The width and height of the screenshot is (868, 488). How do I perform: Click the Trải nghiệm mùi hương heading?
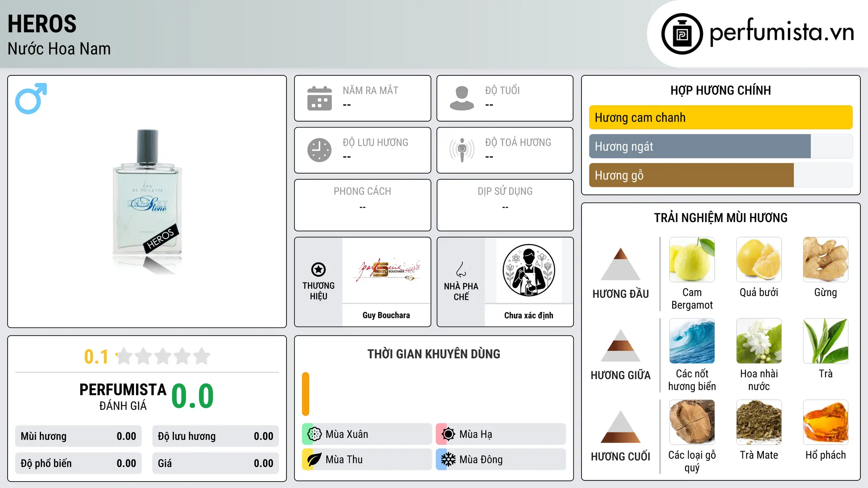pos(721,218)
